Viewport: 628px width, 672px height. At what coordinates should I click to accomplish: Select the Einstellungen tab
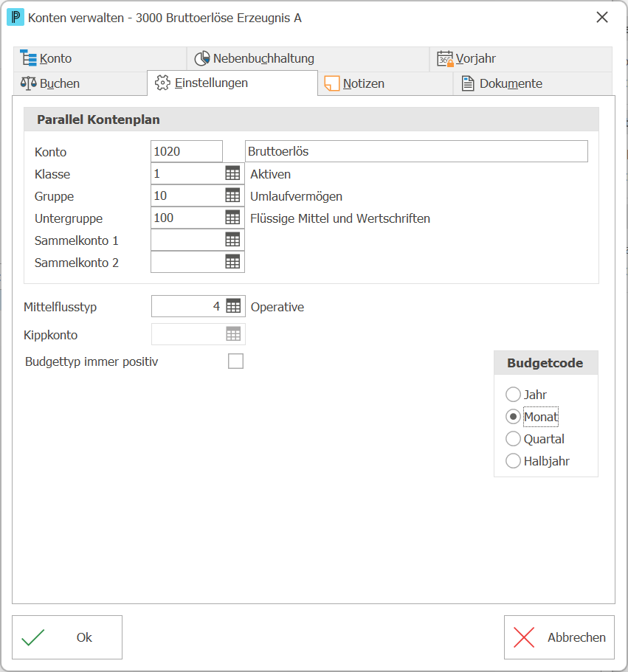point(232,83)
